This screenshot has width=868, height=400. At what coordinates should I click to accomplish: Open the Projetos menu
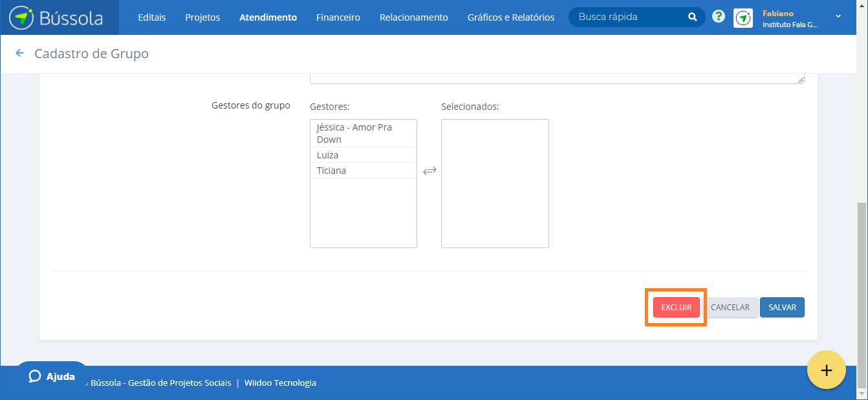[x=202, y=17]
